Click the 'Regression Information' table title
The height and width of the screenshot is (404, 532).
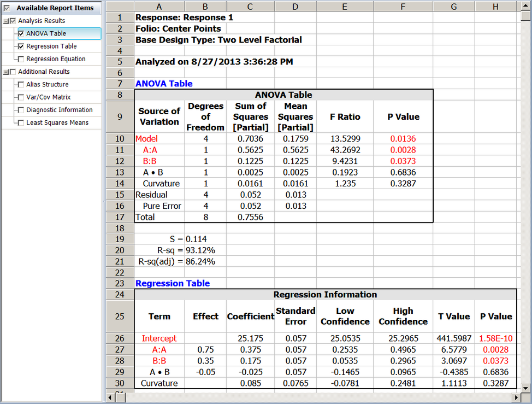(x=325, y=294)
